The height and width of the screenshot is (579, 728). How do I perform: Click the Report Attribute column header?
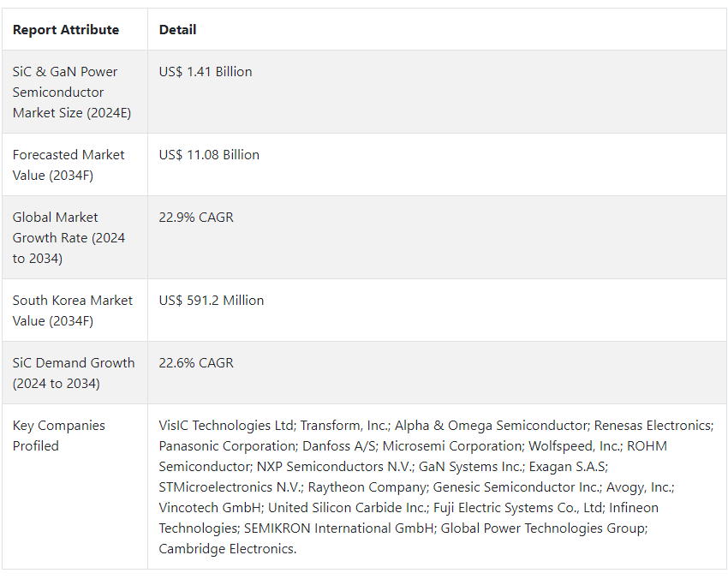66,30
